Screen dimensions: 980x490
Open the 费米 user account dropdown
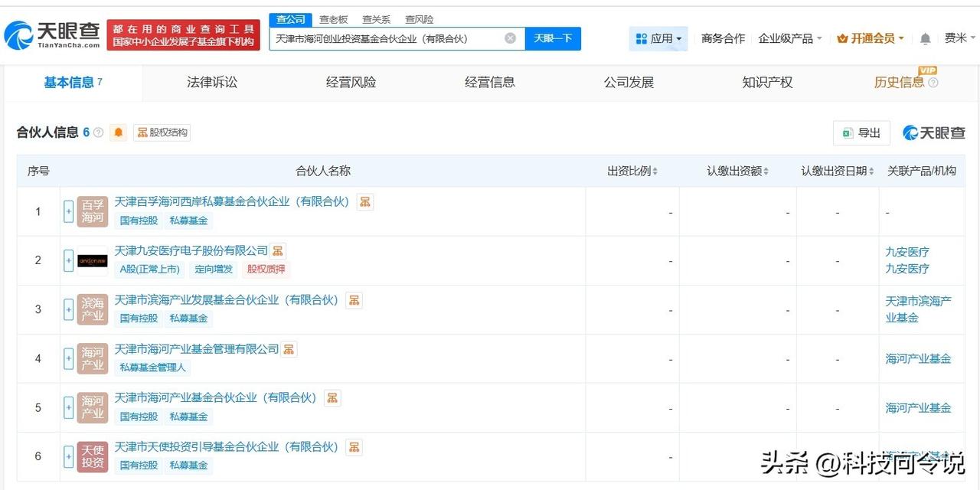tap(960, 38)
